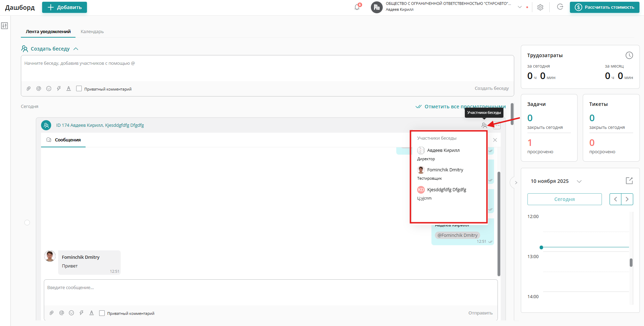644x326 pixels.
Task: Switch to the Календарь tab
Action: (92, 32)
